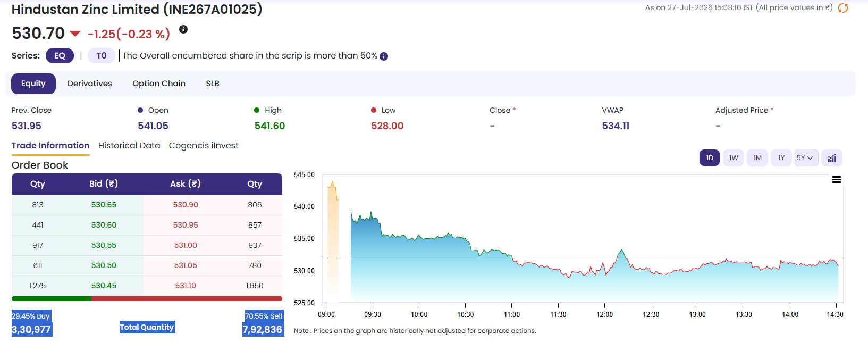Select EQ series
This screenshot has height=342, width=868.
coord(60,56)
